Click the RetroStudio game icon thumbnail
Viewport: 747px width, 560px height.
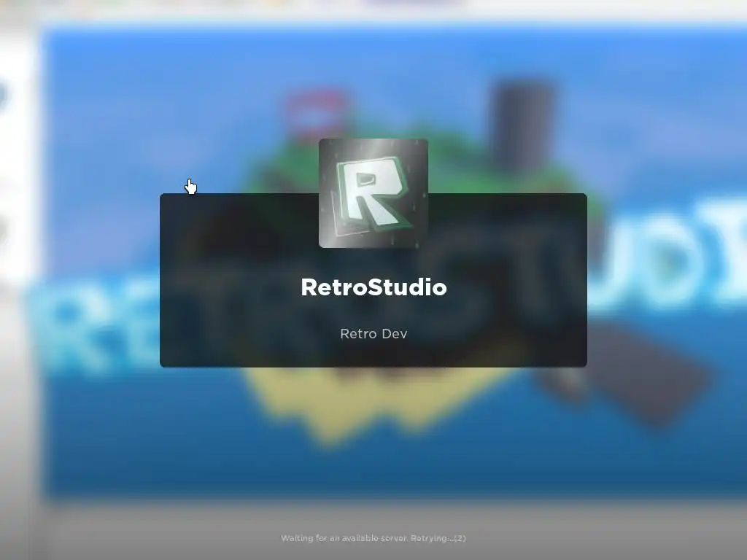(373, 193)
